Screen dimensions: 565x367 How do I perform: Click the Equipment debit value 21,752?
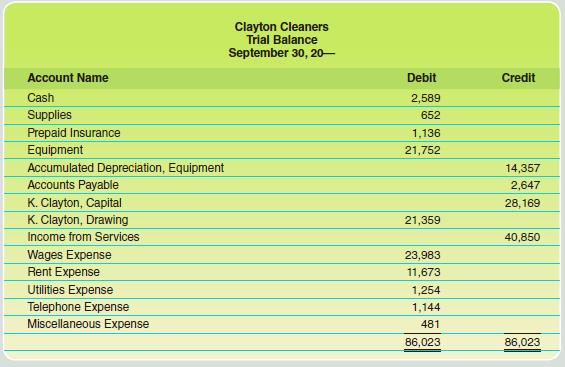422,150
